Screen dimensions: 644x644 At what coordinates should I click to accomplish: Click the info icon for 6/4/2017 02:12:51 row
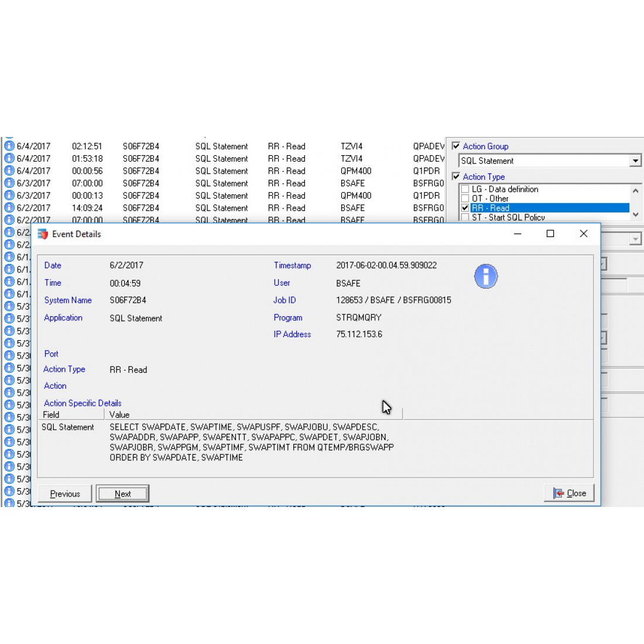coord(9,146)
